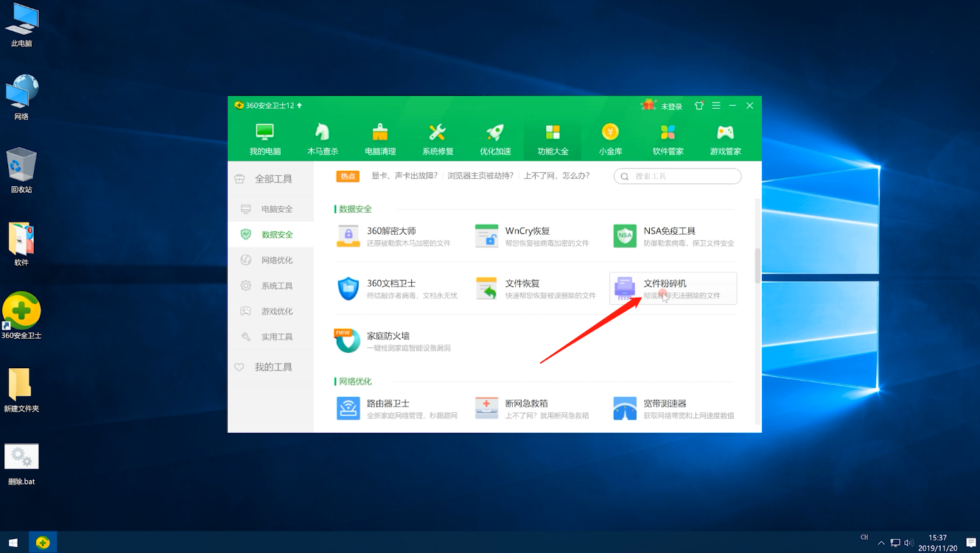Select 功能大全 grid tab
This screenshot has height=553, width=980.
(553, 139)
